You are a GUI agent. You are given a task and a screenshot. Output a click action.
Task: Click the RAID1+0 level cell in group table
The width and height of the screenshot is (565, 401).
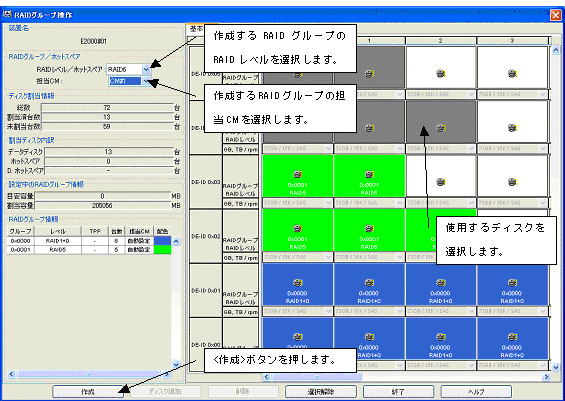tap(58, 241)
